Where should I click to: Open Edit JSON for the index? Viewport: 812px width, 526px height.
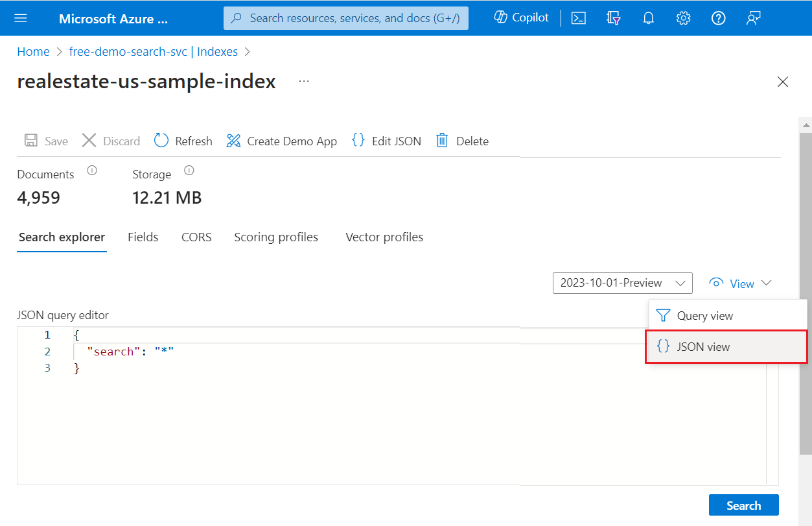(x=386, y=141)
